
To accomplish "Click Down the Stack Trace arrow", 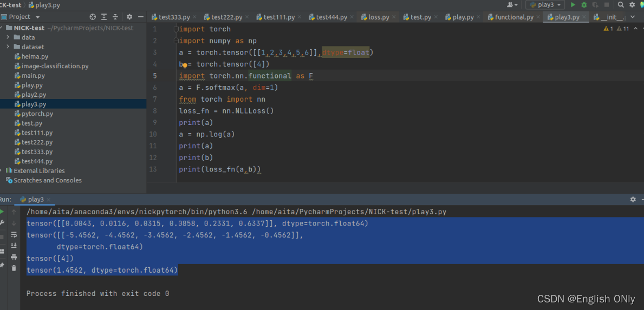I will [14, 223].
